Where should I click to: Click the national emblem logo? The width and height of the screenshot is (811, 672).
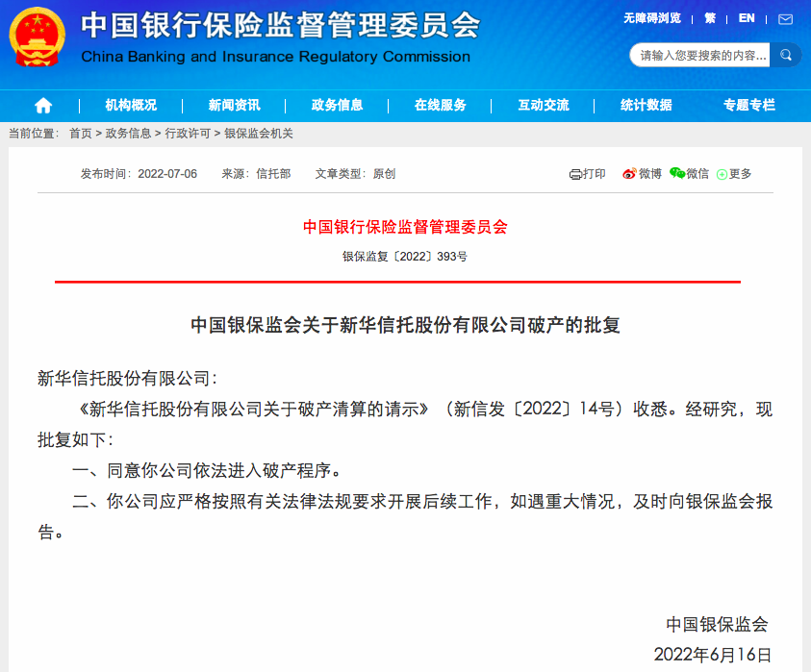[x=38, y=37]
